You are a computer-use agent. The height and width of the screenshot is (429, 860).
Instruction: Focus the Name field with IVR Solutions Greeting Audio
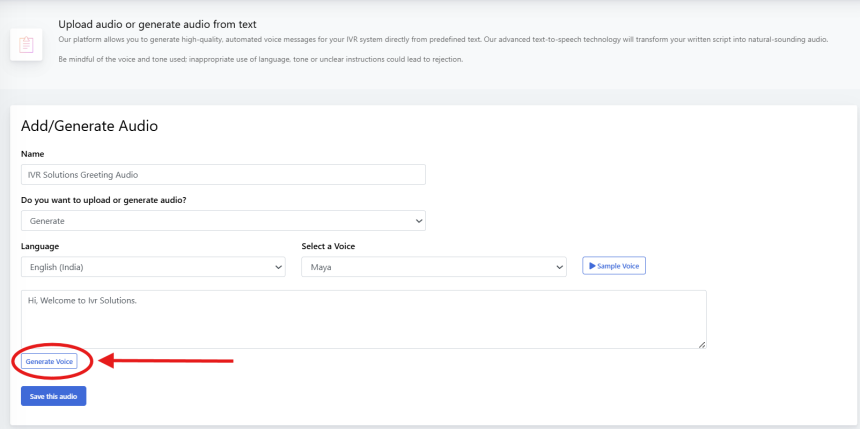click(223, 174)
